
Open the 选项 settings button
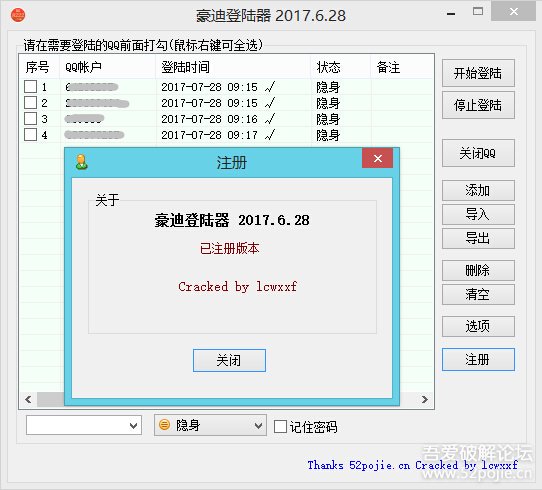tap(478, 326)
